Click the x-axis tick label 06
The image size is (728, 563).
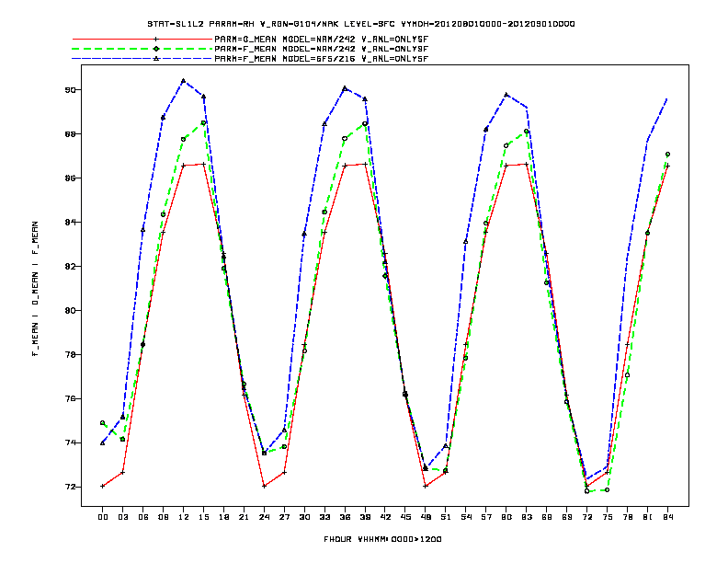point(143,517)
